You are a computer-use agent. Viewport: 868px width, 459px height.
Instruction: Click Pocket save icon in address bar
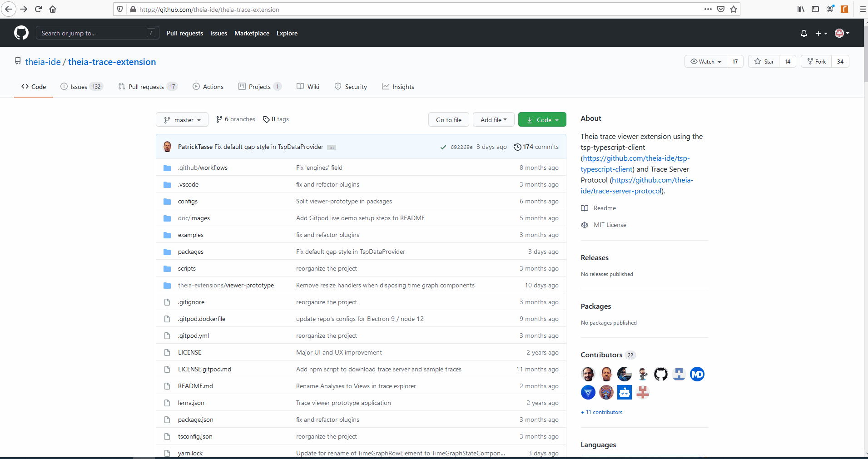point(721,9)
